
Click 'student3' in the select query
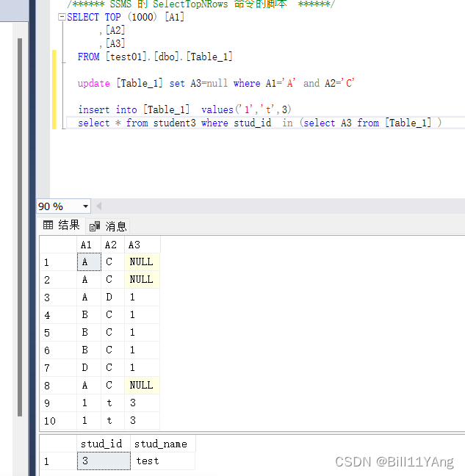pyautogui.click(x=174, y=123)
